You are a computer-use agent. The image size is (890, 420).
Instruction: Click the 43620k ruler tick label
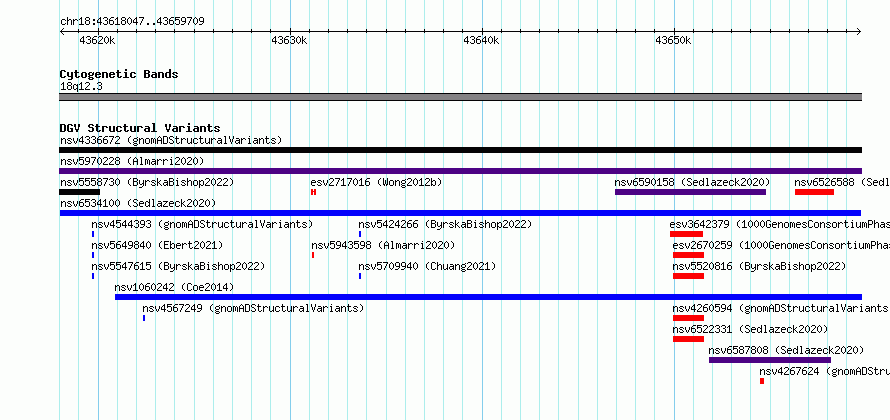(x=97, y=41)
